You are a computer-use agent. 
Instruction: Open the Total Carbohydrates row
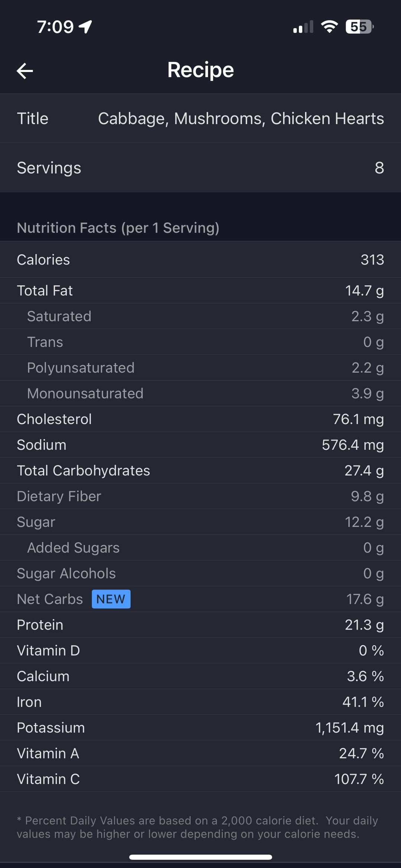pyautogui.click(x=200, y=471)
